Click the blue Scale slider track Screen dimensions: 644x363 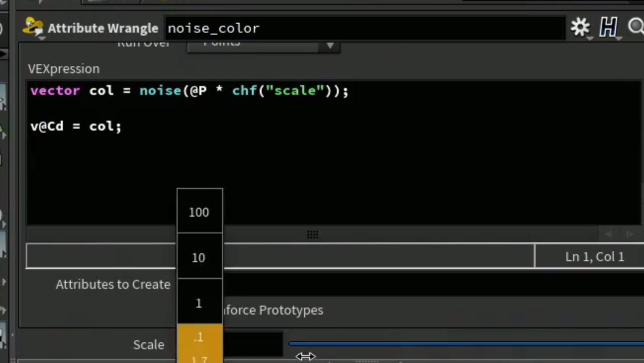pyautogui.click(x=466, y=343)
